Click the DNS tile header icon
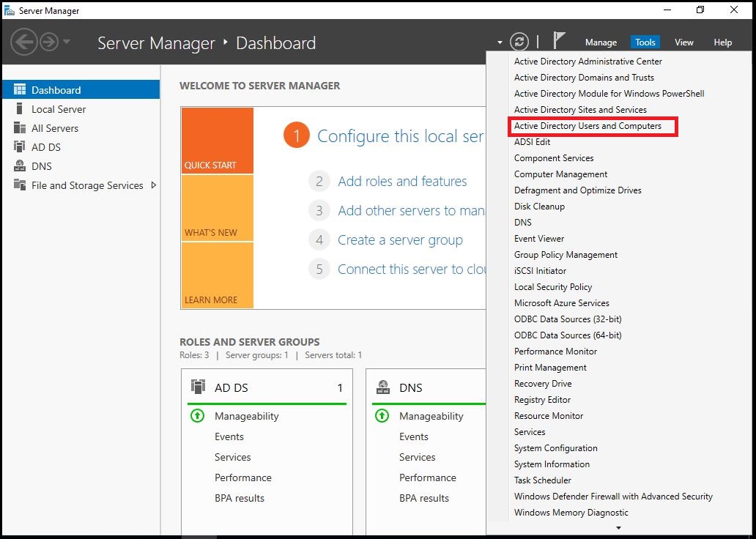 point(383,387)
